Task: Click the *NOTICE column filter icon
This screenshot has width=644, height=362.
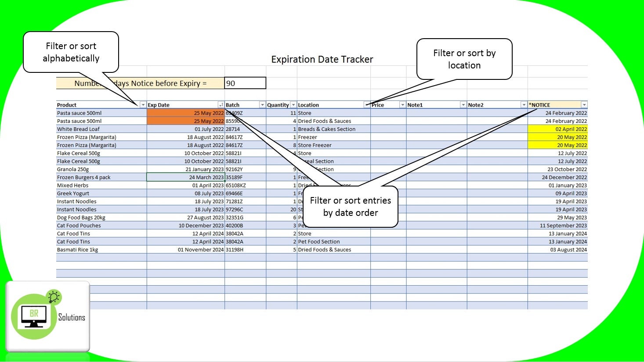Action: click(x=584, y=104)
